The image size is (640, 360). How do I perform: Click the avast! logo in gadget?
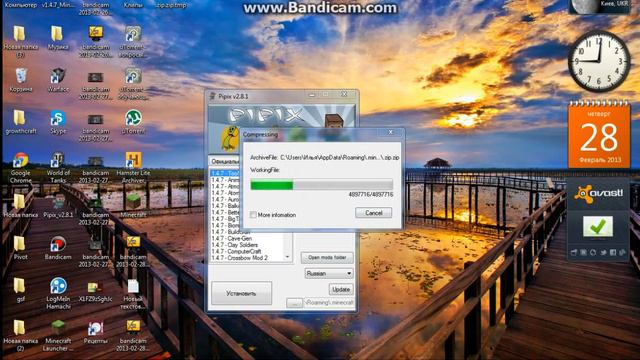598,194
